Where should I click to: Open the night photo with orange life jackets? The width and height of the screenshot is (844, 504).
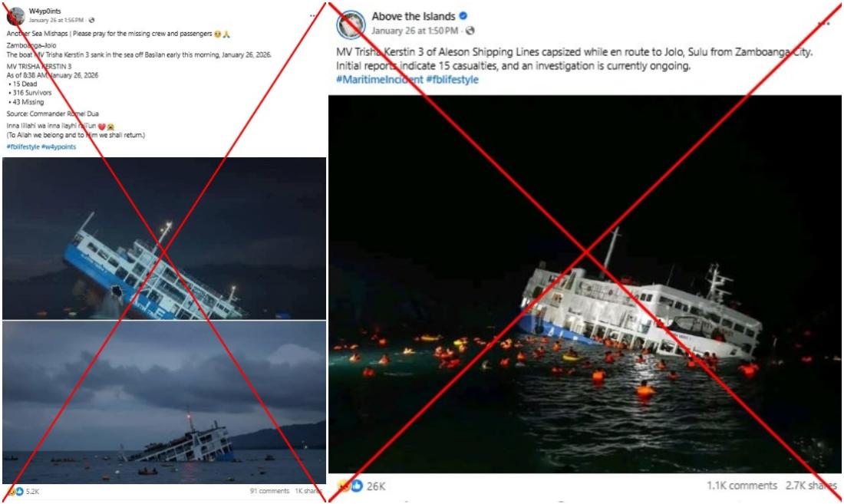[x=585, y=284]
